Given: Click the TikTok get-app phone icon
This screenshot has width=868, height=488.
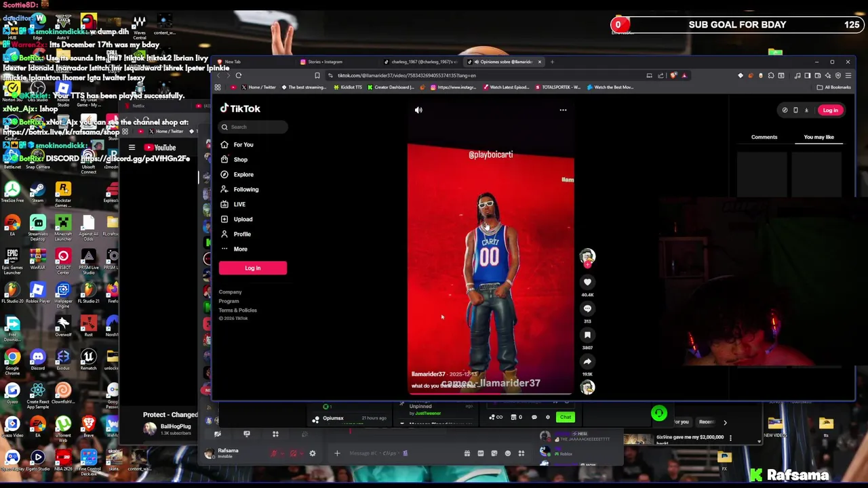Looking at the screenshot, I should click(795, 110).
